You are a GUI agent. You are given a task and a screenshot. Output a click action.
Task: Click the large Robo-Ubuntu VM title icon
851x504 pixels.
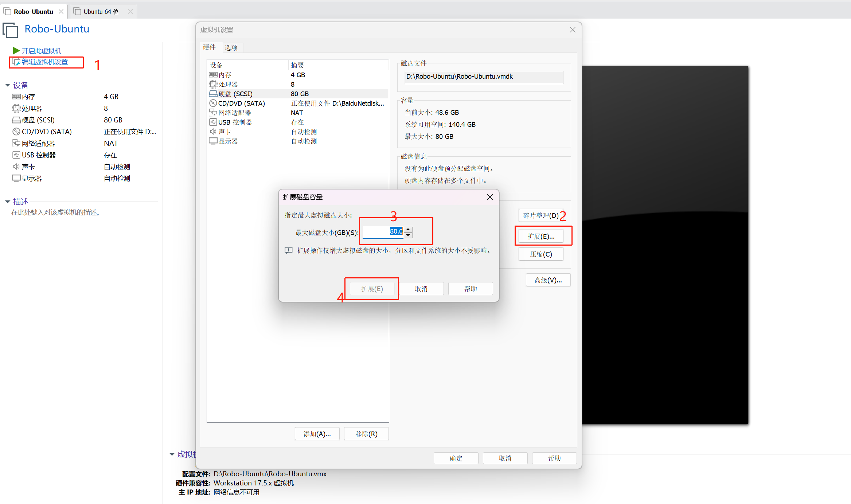(10, 30)
